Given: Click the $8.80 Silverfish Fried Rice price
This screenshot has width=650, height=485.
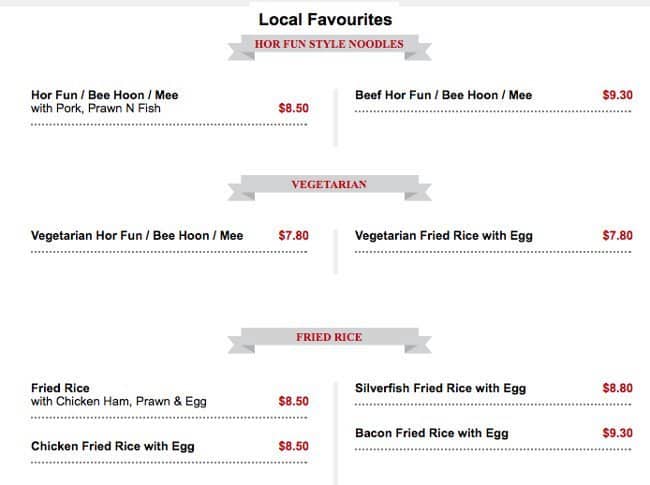Looking at the screenshot, I should click(x=617, y=388).
